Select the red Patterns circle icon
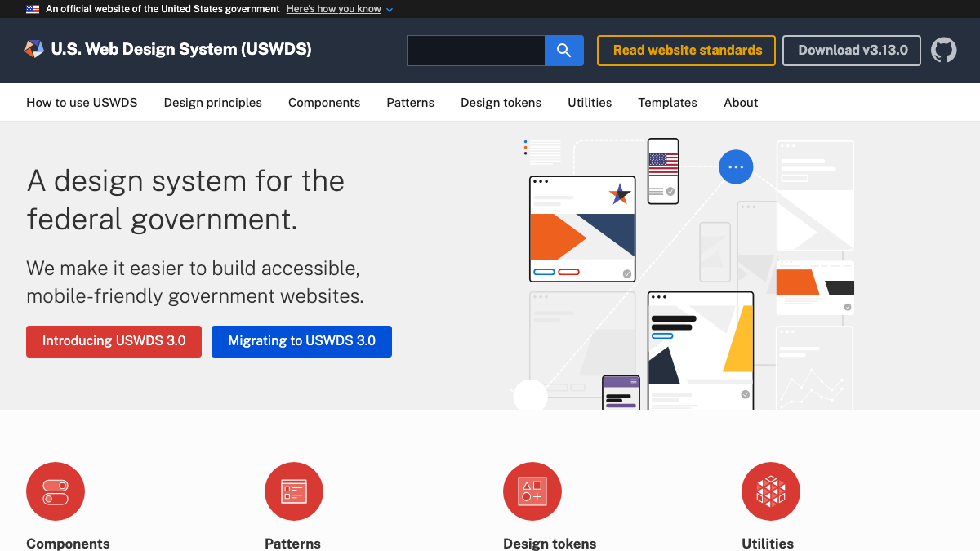The image size is (980, 551). (x=294, y=491)
